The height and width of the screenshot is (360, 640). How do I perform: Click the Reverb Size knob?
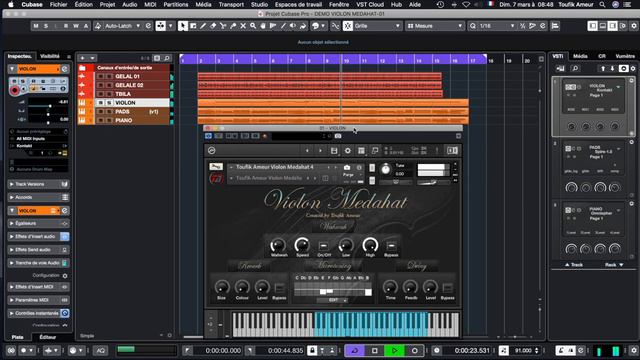click(222, 287)
